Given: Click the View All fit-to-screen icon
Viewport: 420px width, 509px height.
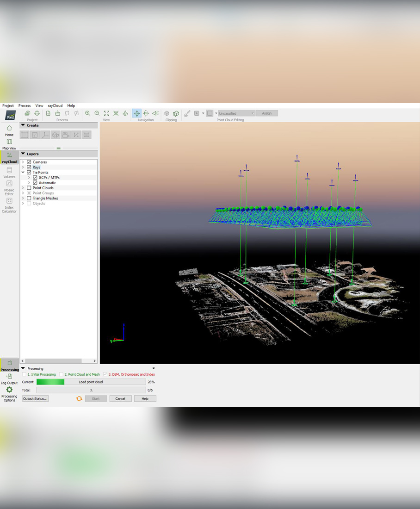Looking at the screenshot, I should coord(106,113).
